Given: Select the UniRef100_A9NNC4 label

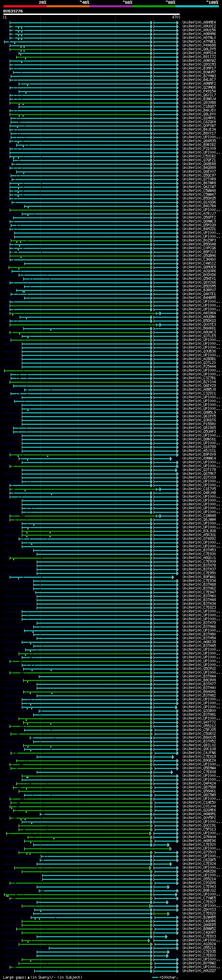Looking at the screenshot, I should pos(199,458).
